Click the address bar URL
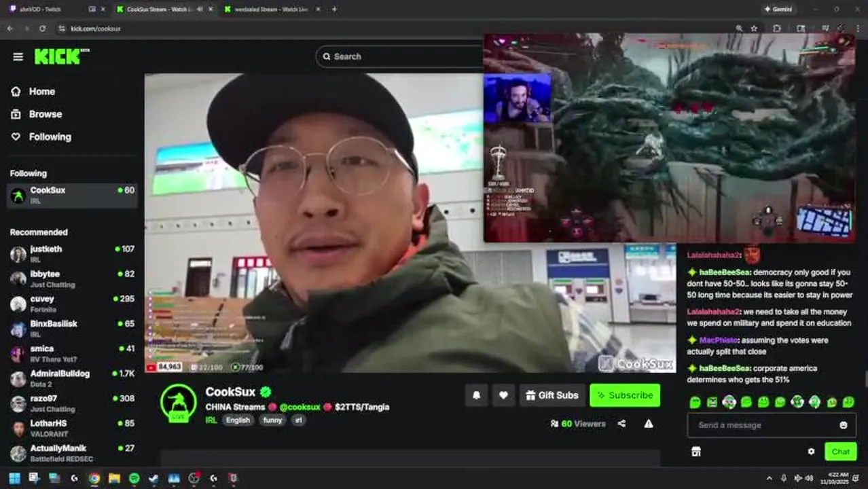This screenshot has height=489, width=868. point(96,29)
